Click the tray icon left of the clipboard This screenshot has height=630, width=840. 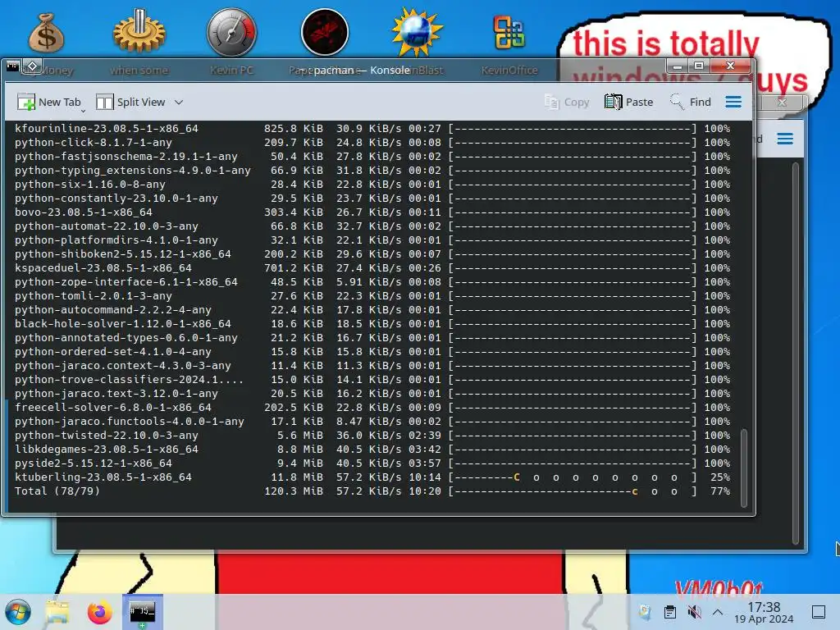[x=645, y=612]
